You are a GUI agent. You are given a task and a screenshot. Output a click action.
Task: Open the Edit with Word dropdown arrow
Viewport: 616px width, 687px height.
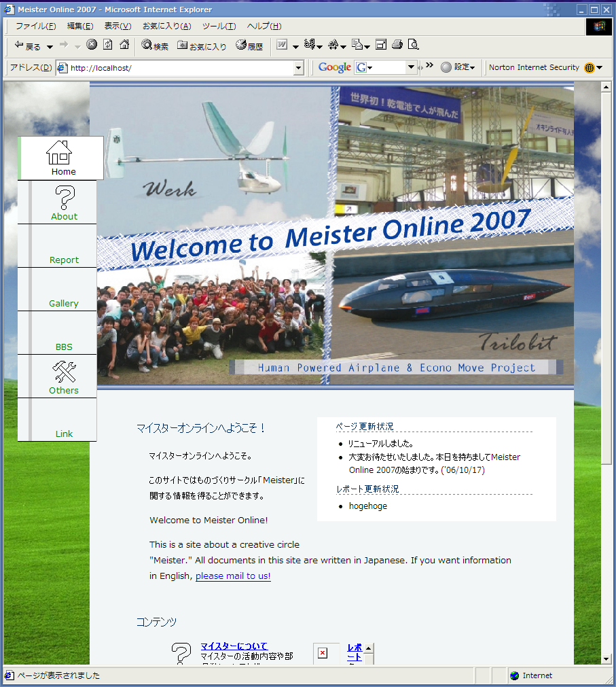[295, 47]
